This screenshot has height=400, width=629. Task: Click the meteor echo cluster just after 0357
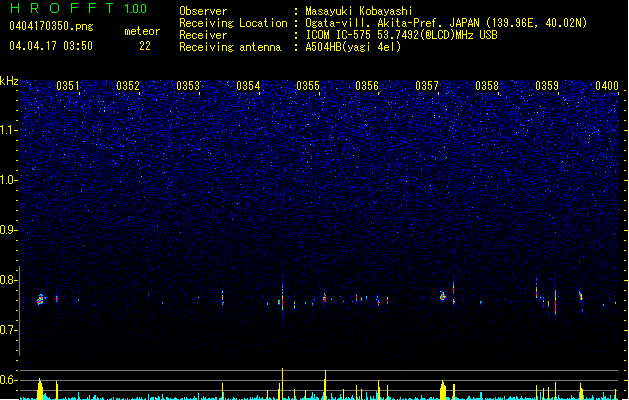(442, 296)
